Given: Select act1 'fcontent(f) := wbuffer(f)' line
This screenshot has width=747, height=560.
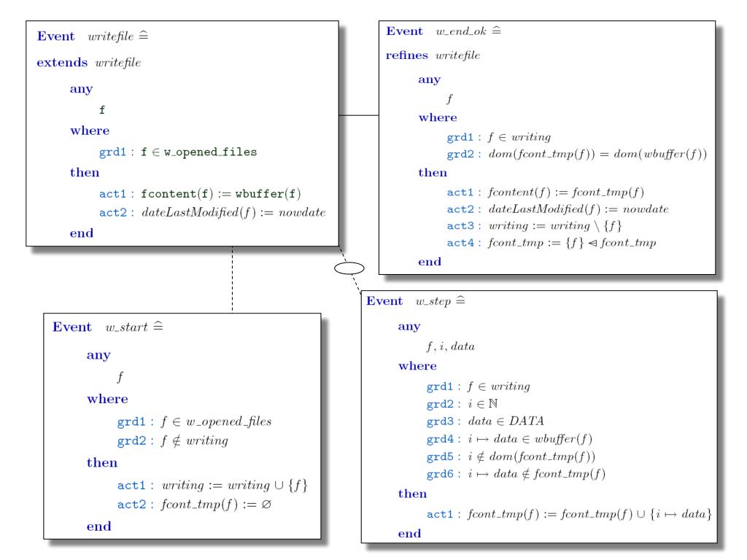Looking at the screenshot, I should (200, 194).
